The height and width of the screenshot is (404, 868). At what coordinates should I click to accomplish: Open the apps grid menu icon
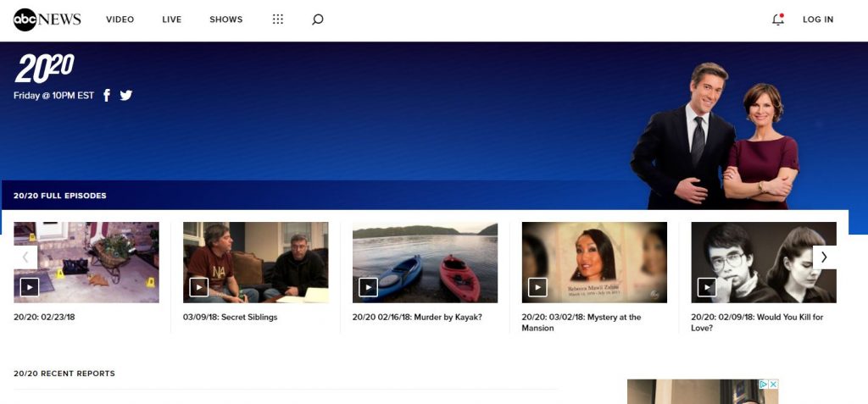[278, 19]
